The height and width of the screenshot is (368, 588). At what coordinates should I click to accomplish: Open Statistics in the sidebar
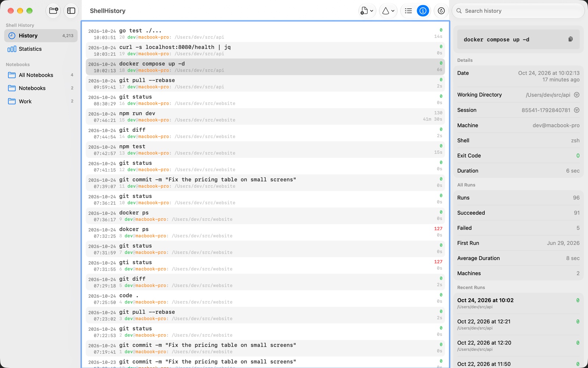point(41,49)
